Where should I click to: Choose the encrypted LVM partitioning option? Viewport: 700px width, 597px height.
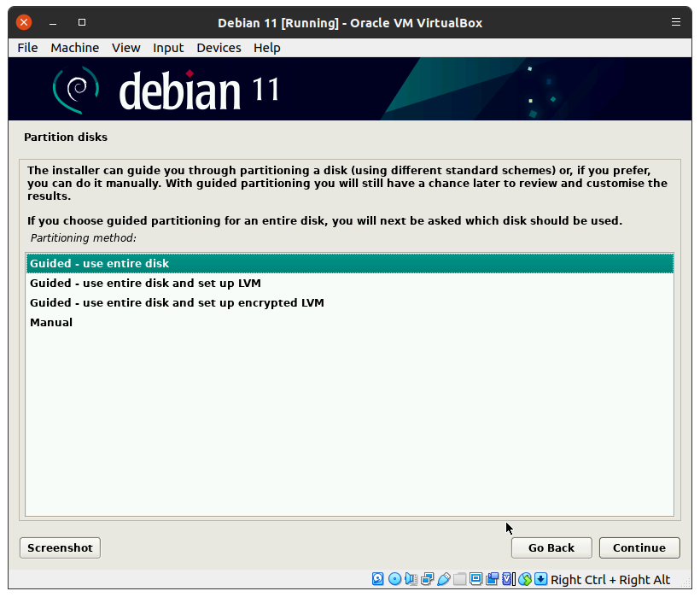(177, 303)
